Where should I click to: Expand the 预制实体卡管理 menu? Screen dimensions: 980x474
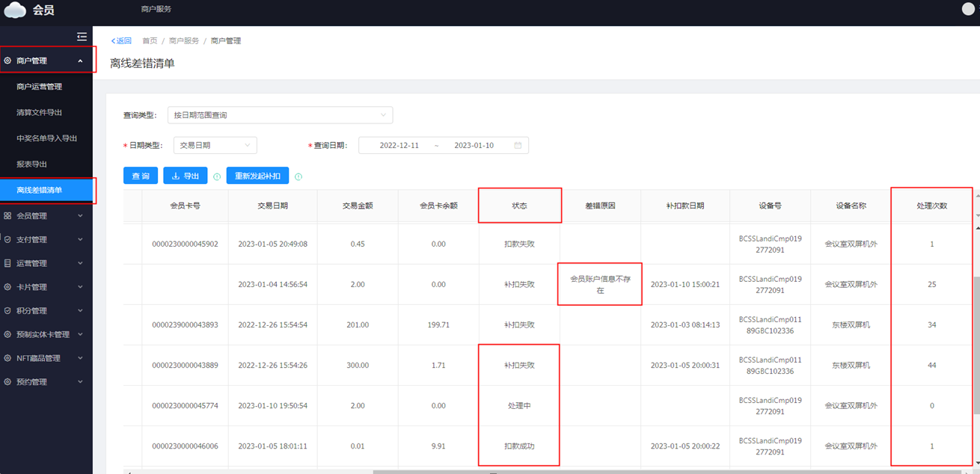coord(80,334)
